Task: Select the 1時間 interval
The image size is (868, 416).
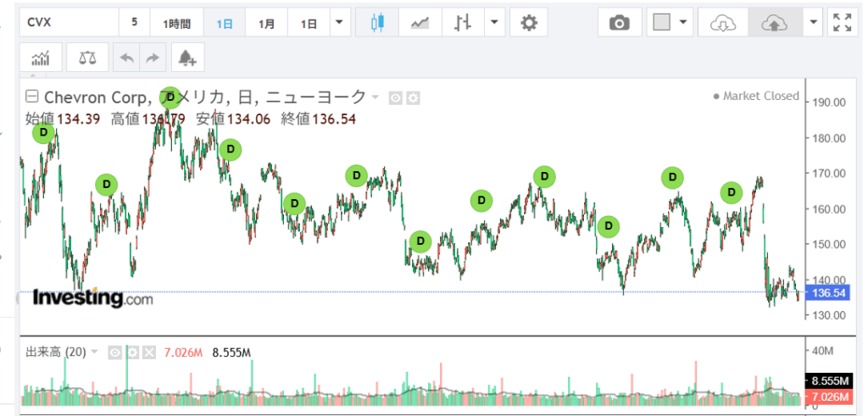Action: click(176, 23)
